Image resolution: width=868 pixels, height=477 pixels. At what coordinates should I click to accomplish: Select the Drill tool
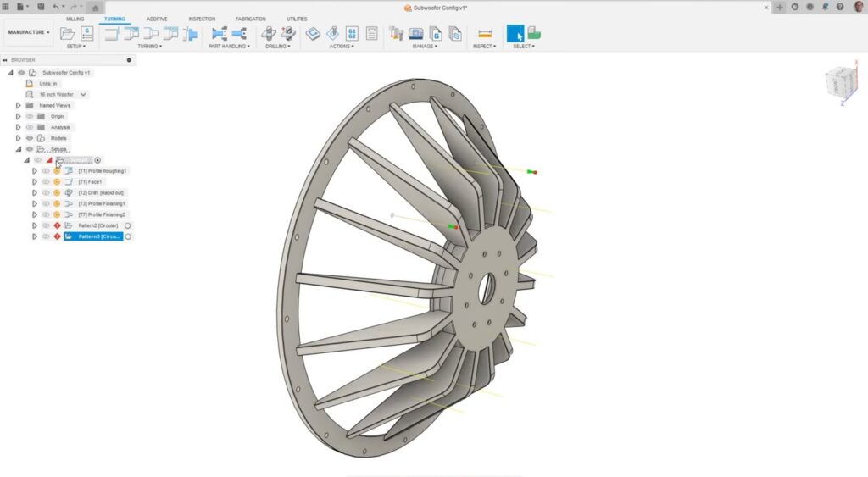269,34
